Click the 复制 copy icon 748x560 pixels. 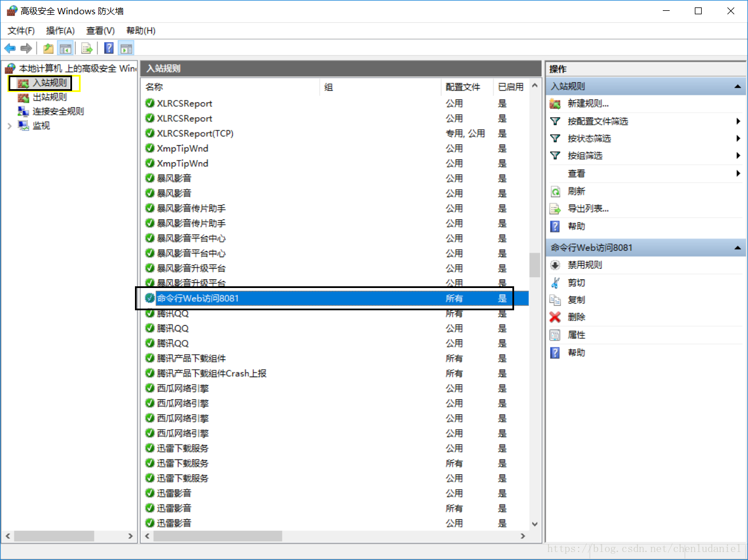[555, 299]
